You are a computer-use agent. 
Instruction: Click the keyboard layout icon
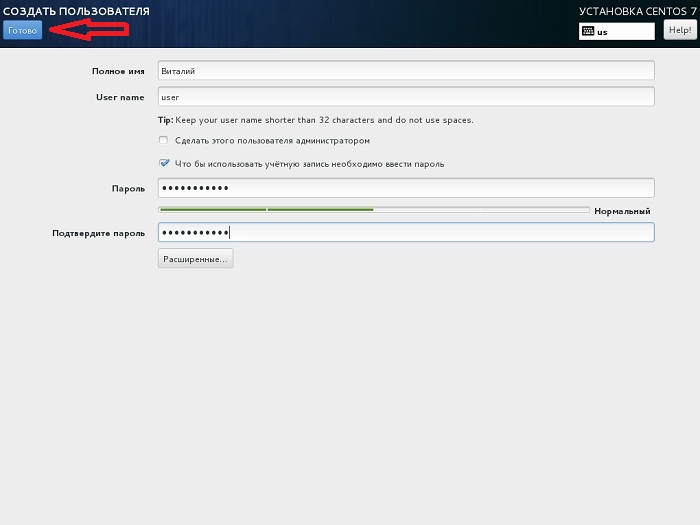(x=588, y=31)
